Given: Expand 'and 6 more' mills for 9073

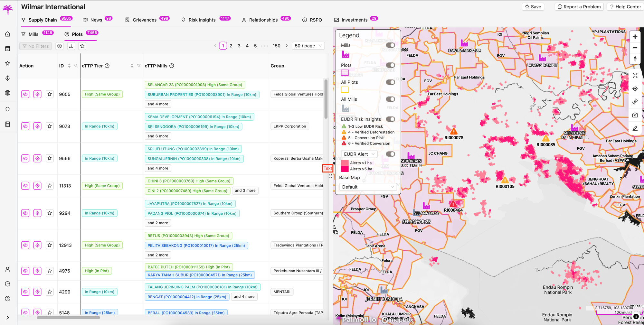Looking at the screenshot, I should click(158, 136).
